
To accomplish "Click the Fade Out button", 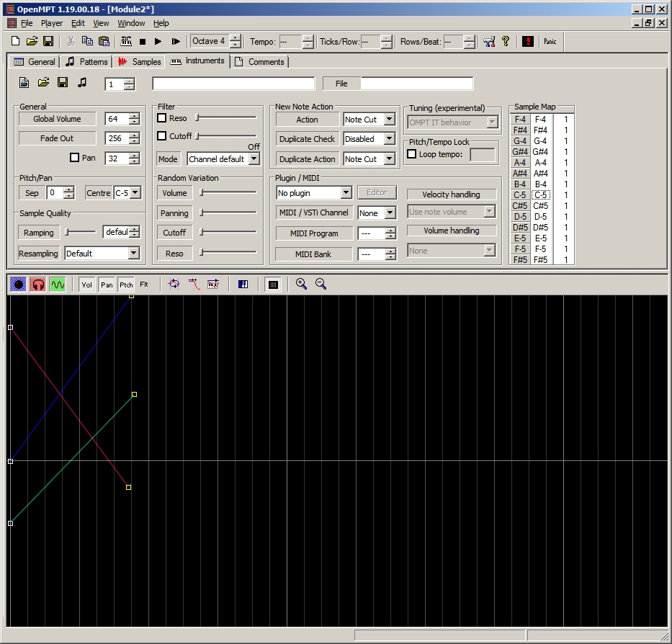I will (x=57, y=138).
